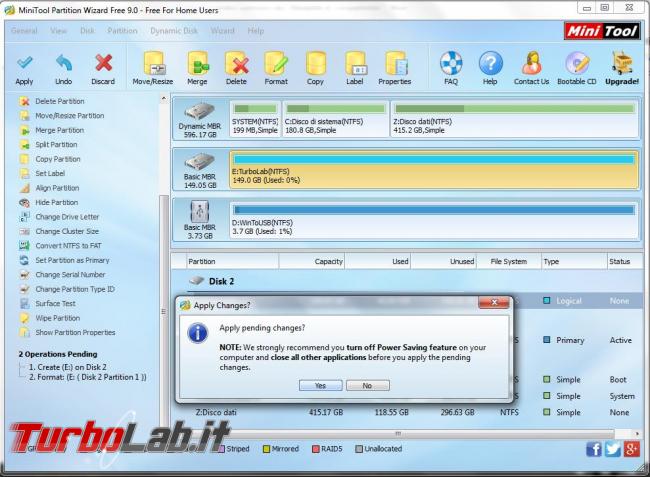
Task: Click the Format toolbar icon
Action: (x=276, y=63)
